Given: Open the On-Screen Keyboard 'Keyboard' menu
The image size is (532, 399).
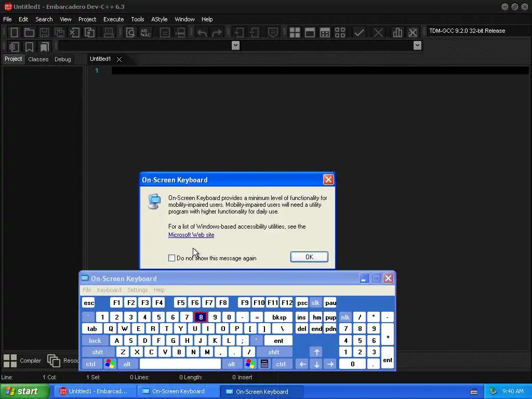Looking at the screenshot, I should click(109, 290).
